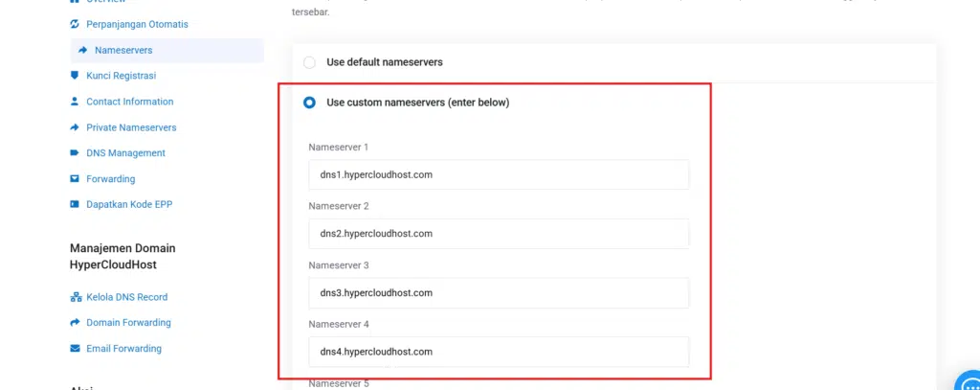
Task: Click the Use default nameservers label
Action: click(385, 62)
